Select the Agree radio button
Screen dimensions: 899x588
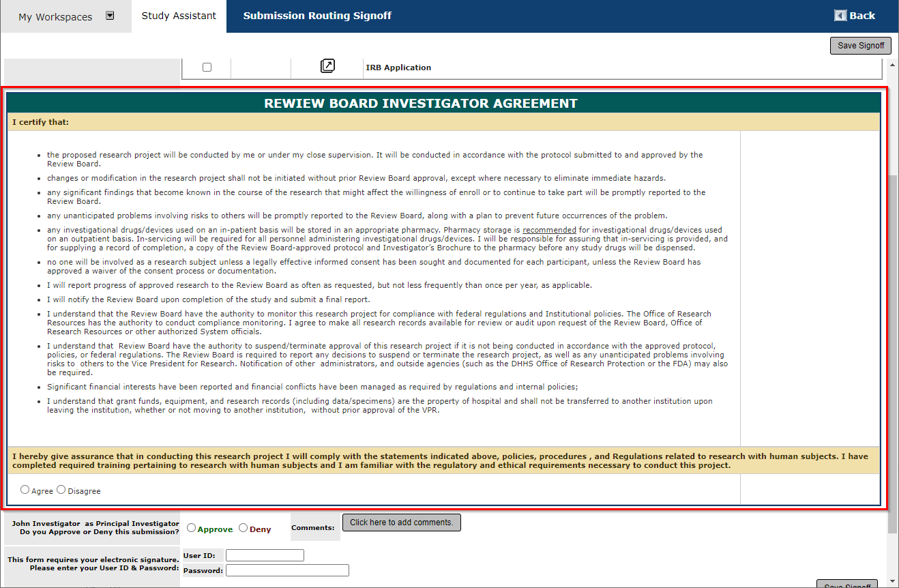tap(25, 490)
